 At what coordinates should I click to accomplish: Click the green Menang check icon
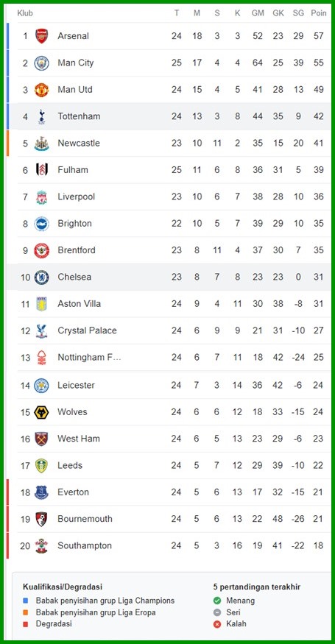pyautogui.click(x=217, y=601)
